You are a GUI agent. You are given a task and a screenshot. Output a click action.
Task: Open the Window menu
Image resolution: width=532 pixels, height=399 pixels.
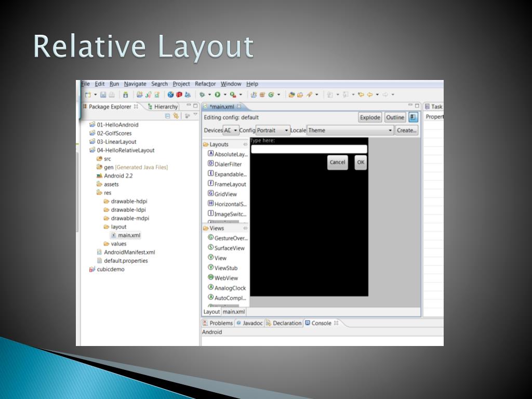[231, 84]
